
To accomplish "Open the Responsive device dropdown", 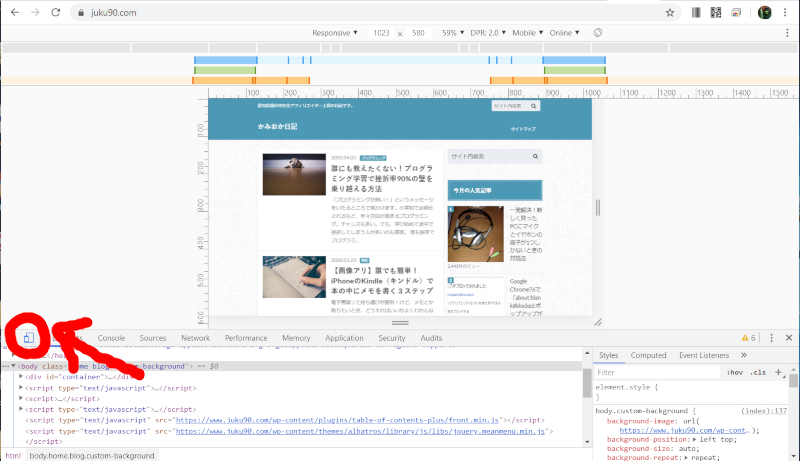I will point(335,33).
